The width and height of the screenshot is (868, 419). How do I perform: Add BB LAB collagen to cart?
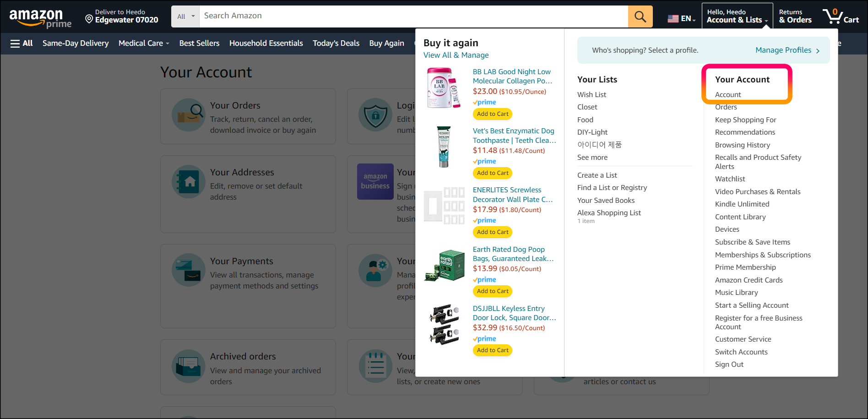[493, 114]
